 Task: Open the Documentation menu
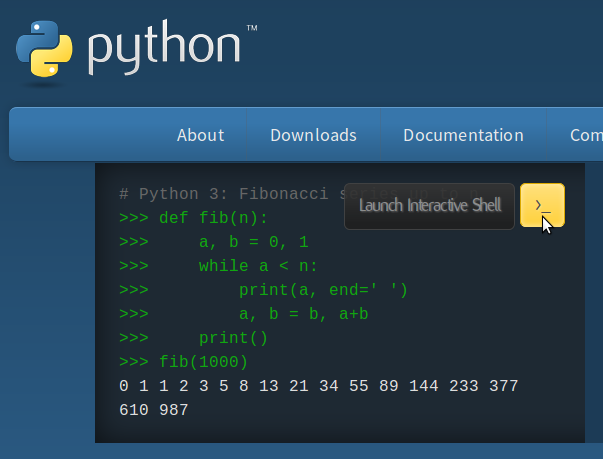tap(463, 135)
